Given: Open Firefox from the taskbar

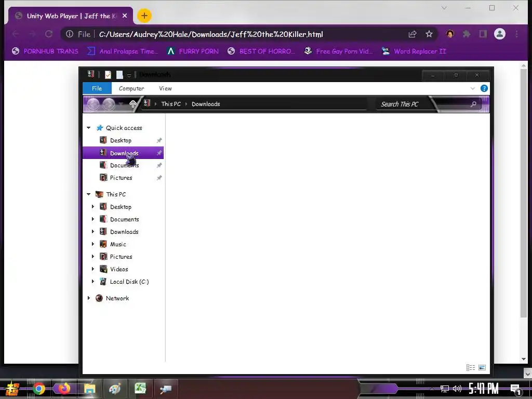Looking at the screenshot, I should pos(64,389).
